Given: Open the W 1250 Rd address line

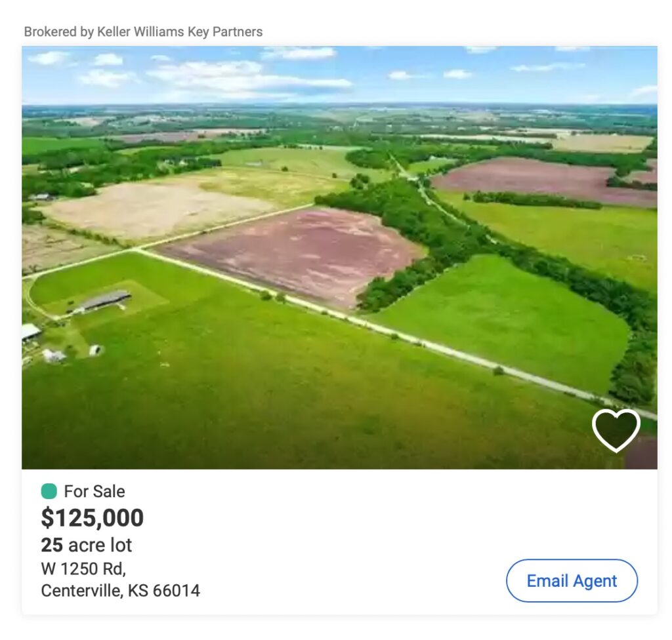Looking at the screenshot, I should [x=83, y=568].
